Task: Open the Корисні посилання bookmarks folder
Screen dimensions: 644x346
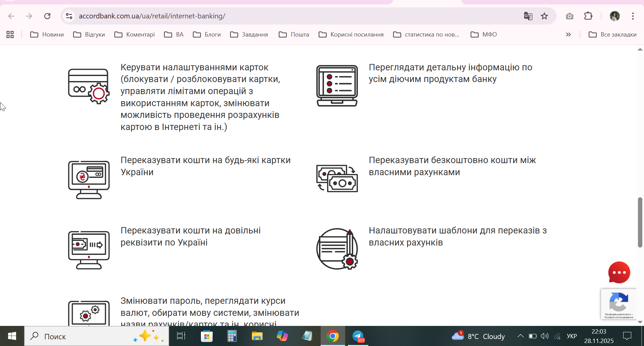Action: tap(351, 34)
